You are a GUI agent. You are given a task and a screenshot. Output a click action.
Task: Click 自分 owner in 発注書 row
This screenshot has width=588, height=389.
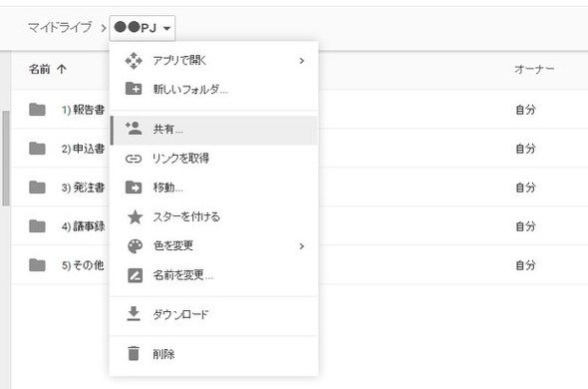tap(526, 188)
